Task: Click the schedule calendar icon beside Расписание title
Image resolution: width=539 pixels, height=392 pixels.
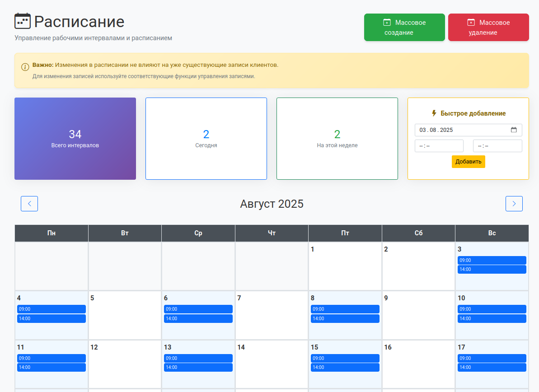Action: 23,21
